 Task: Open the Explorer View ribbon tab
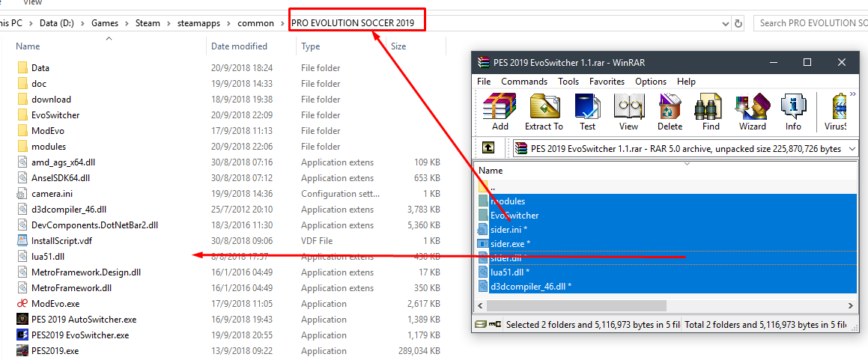point(32,3)
